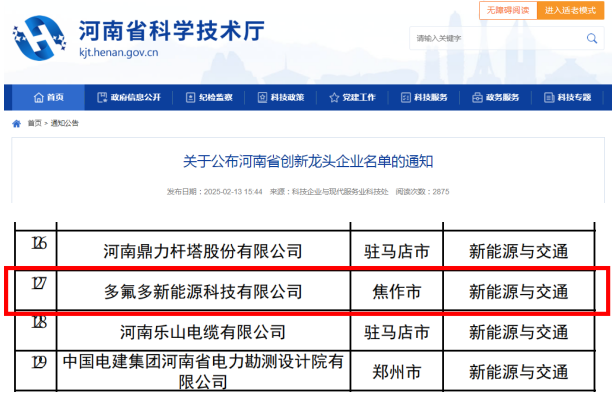
Task: Select 新能源与交通 in the 多氟多 row
Action: pyautogui.click(x=519, y=292)
